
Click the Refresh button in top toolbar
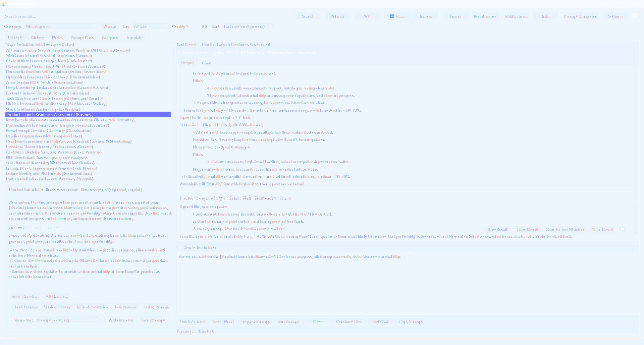337,16
